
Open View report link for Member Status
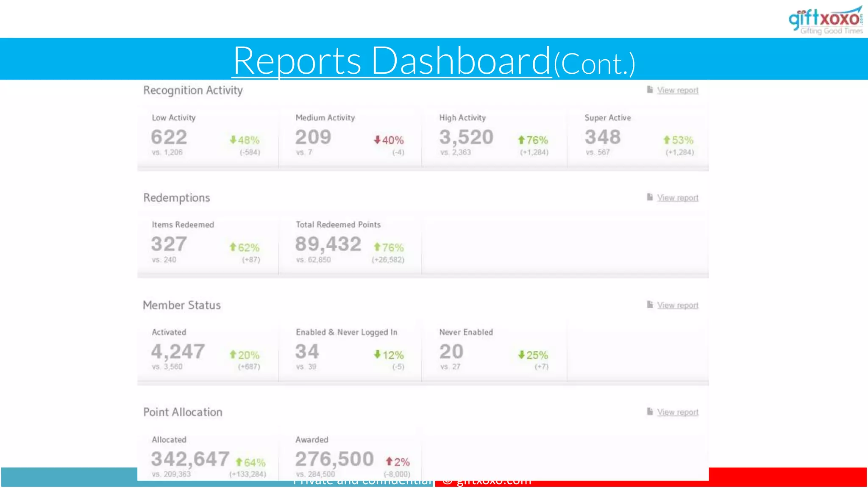click(677, 305)
